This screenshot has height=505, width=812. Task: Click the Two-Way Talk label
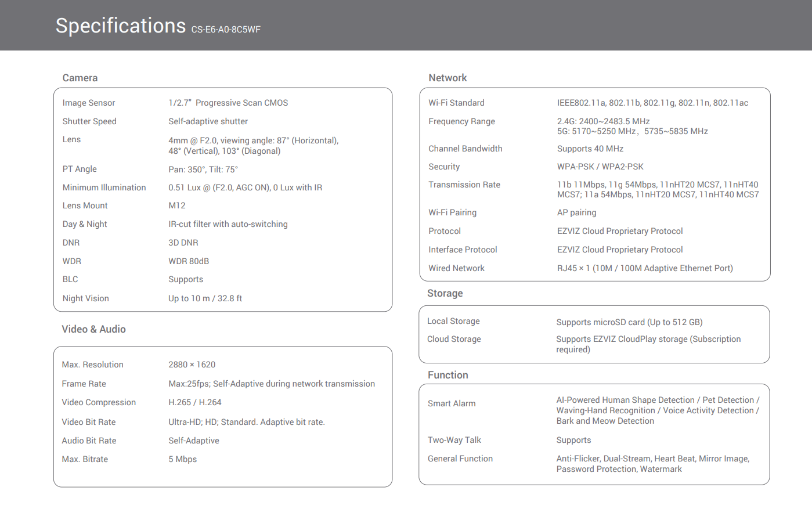454,440
